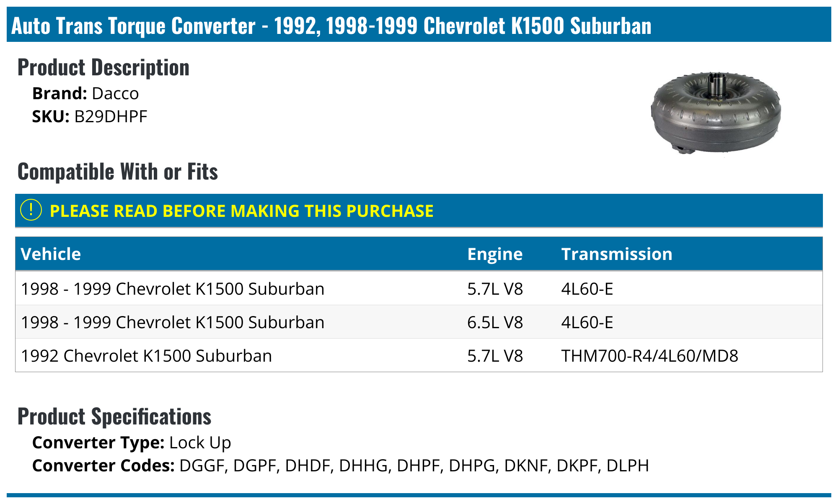Click the 4L60-E cell in 6.5L row
Image resolution: width=838 pixels, height=504 pixels.
pos(587,322)
